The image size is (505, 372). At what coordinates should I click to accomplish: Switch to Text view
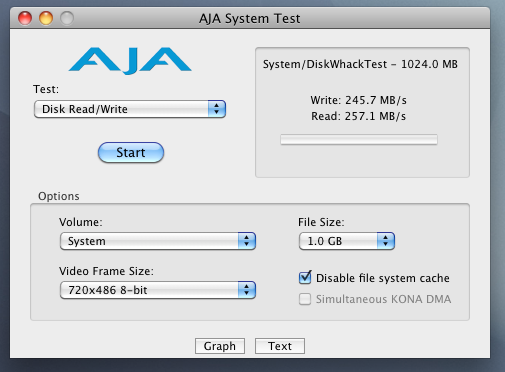[x=280, y=346]
